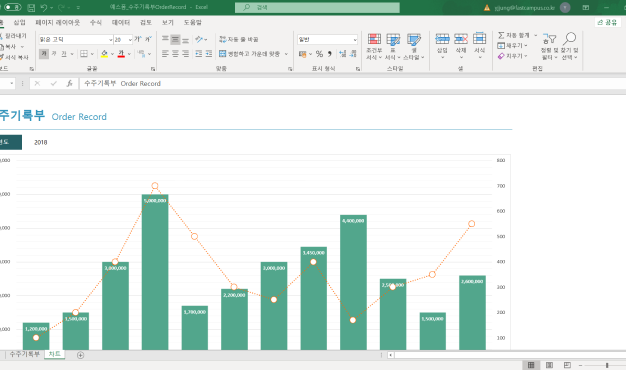Click the percent style icon
This screenshot has width=626, height=370.
click(x=319, y=53)
